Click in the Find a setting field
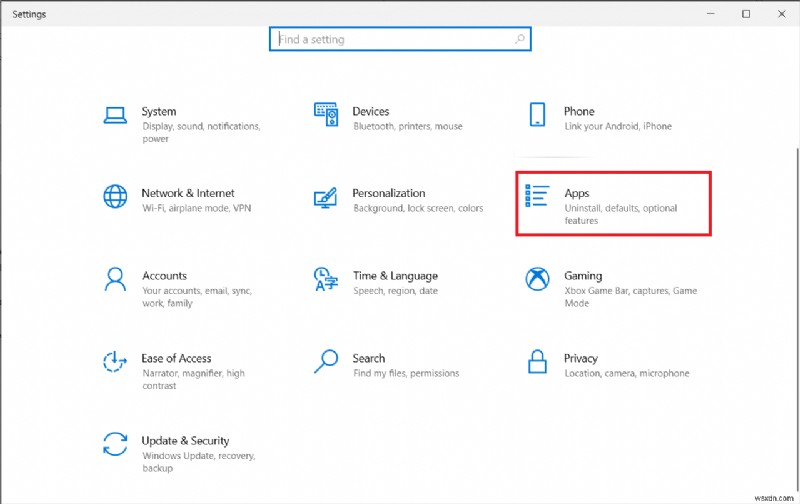Screen dimensions: 800x504 [390, 39]
